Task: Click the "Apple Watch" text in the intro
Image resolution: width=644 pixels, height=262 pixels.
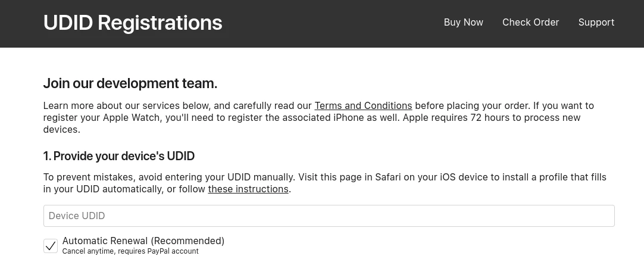Action: 132,118
